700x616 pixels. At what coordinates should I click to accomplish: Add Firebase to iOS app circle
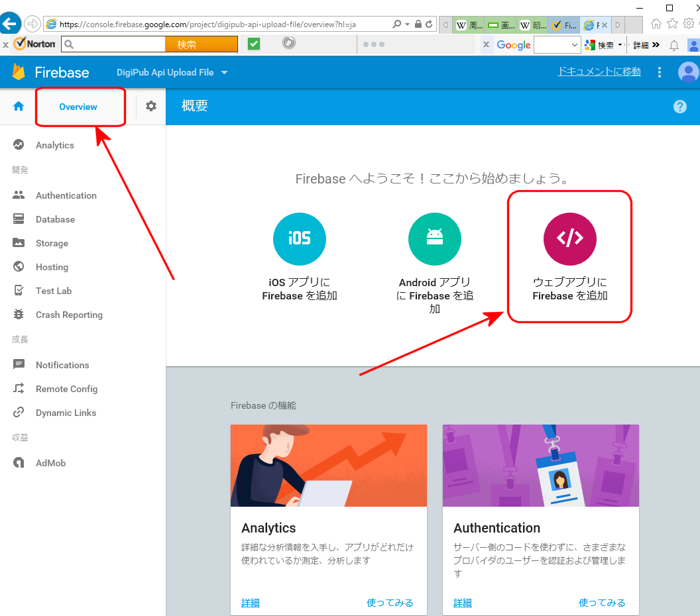300,239
